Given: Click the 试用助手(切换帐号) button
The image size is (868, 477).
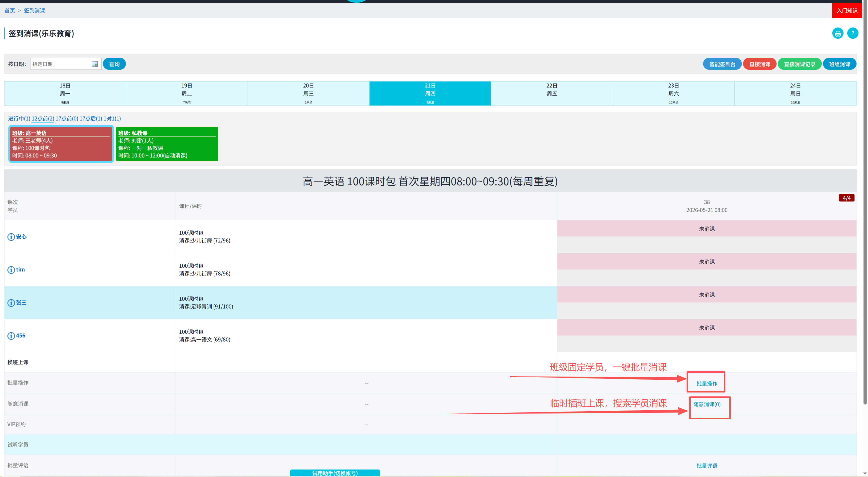Looking at the screenshot, I should pos(335,473).
